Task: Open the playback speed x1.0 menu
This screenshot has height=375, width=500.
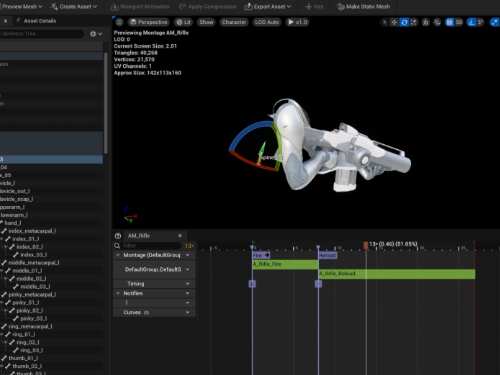Action: click(x=298, y=22)
